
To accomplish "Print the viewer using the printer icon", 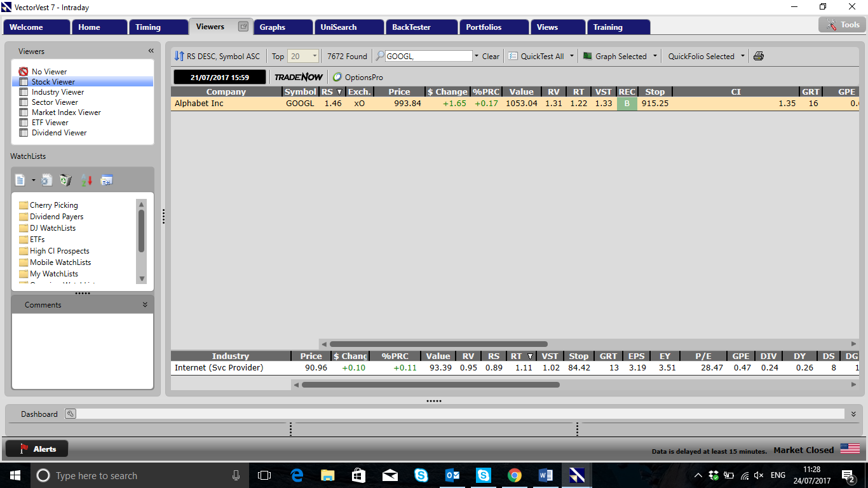I will [758, 56].
